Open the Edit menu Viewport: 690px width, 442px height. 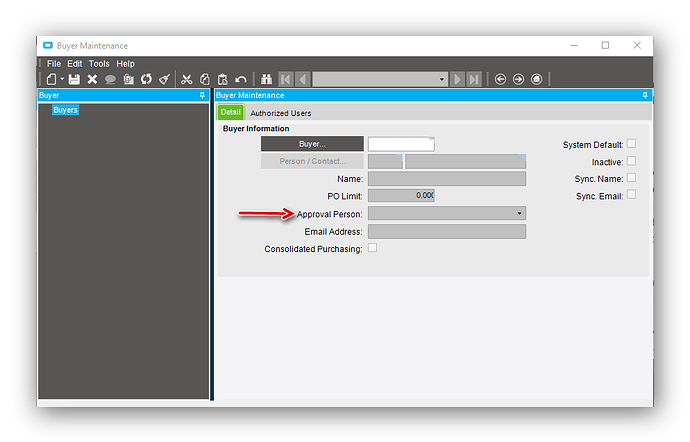75,64
